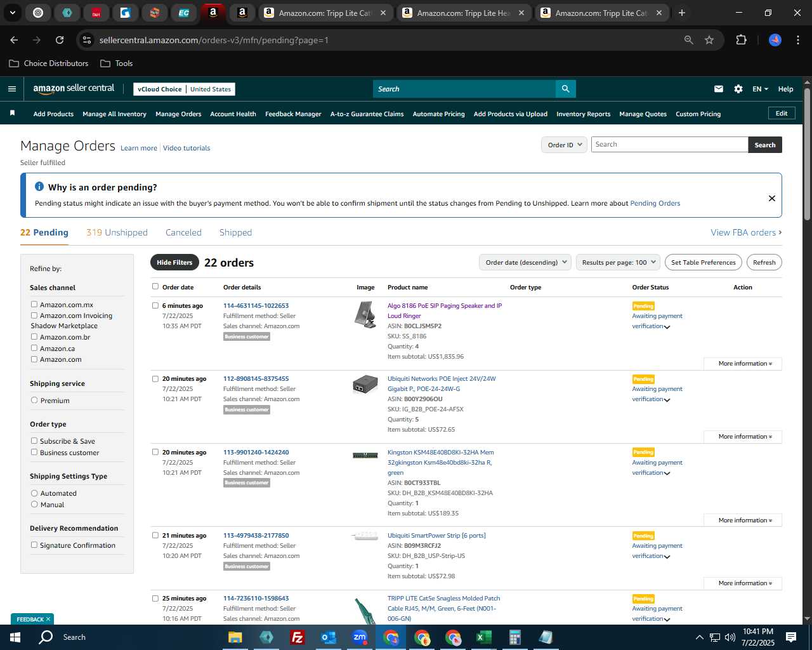Check the Business customer order type filter

point(34,452)
